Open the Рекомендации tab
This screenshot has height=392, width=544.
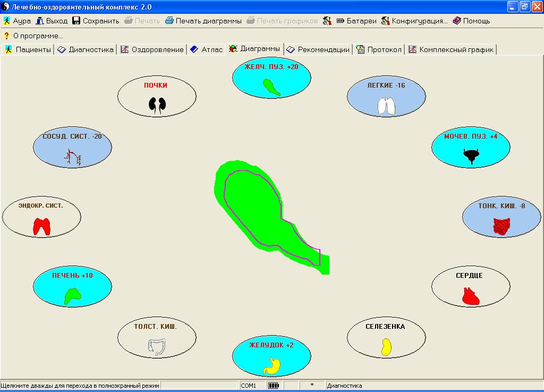[318, 49]
